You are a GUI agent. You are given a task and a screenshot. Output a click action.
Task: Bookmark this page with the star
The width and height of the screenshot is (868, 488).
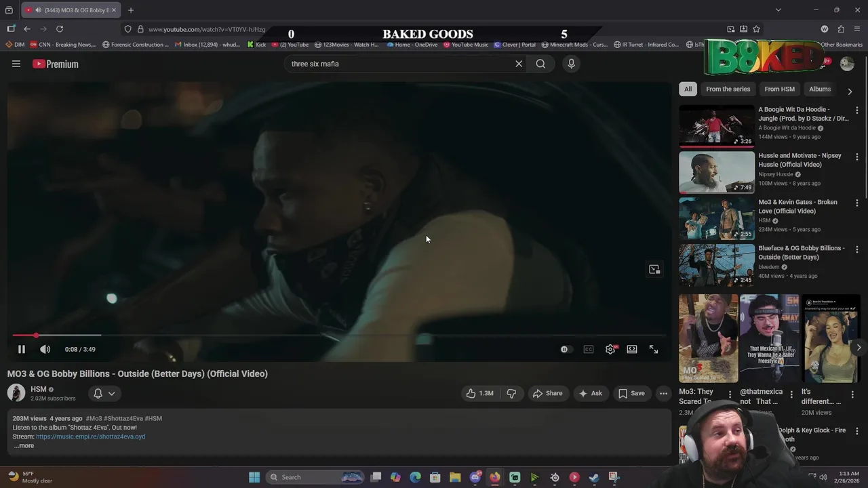click(x=756, y=29)
